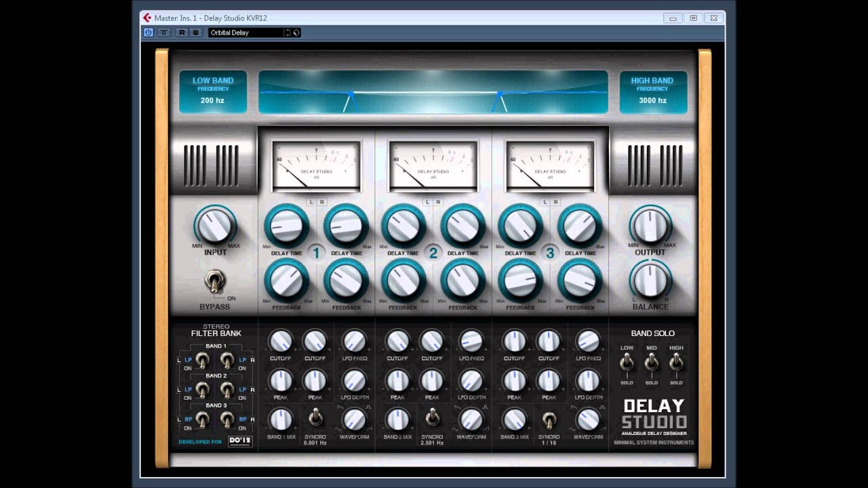Click the Cubase logo in the title bar
The width and height of the screenshot is (868, 488).
point(147,18)
